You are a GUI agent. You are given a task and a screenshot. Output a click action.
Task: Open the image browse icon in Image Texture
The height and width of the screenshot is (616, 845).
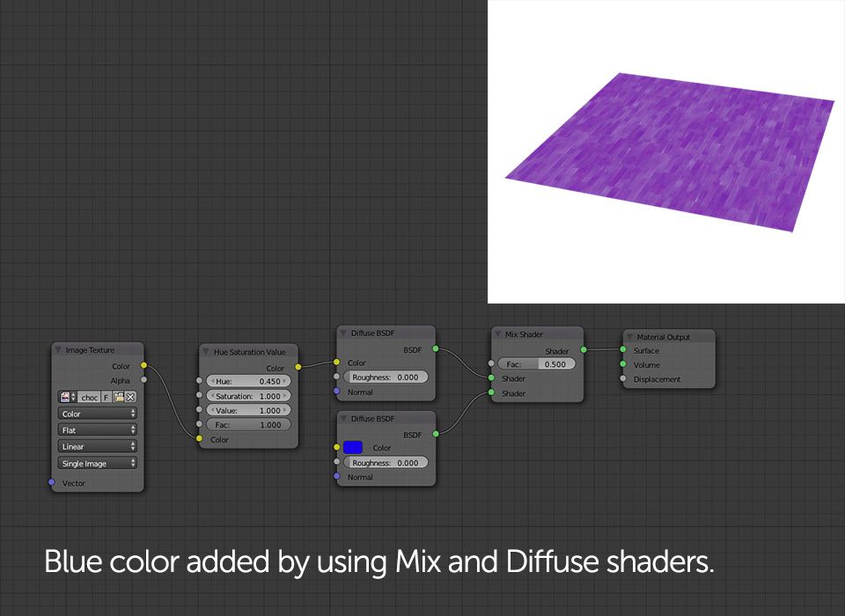pyautogui.click(x=64, y=397)
